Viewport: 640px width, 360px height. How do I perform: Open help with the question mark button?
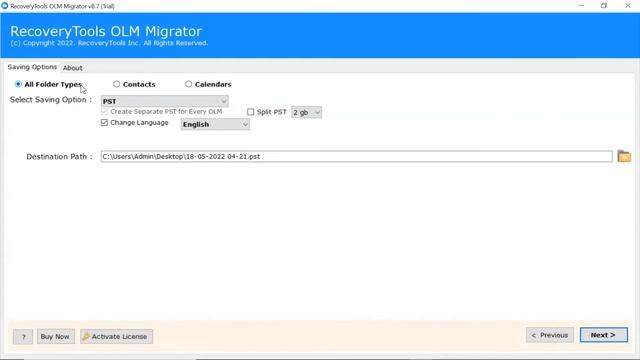click(23, 337)
